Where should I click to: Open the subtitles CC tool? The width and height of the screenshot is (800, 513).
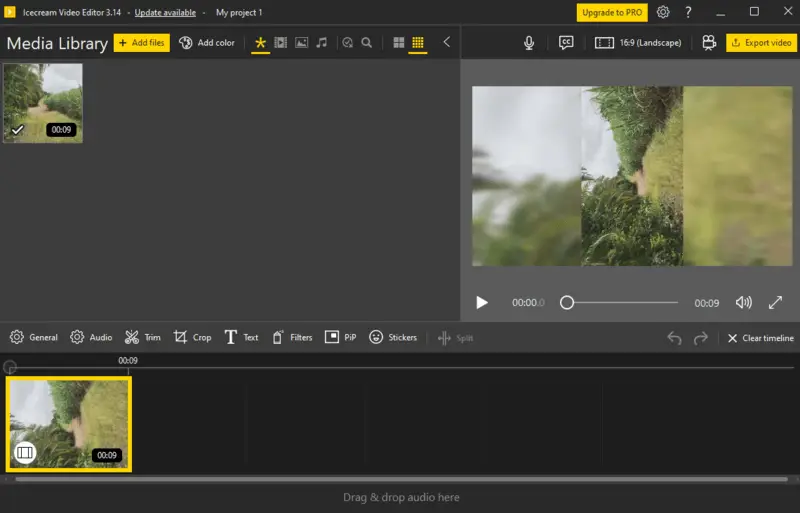coord(566,43)
